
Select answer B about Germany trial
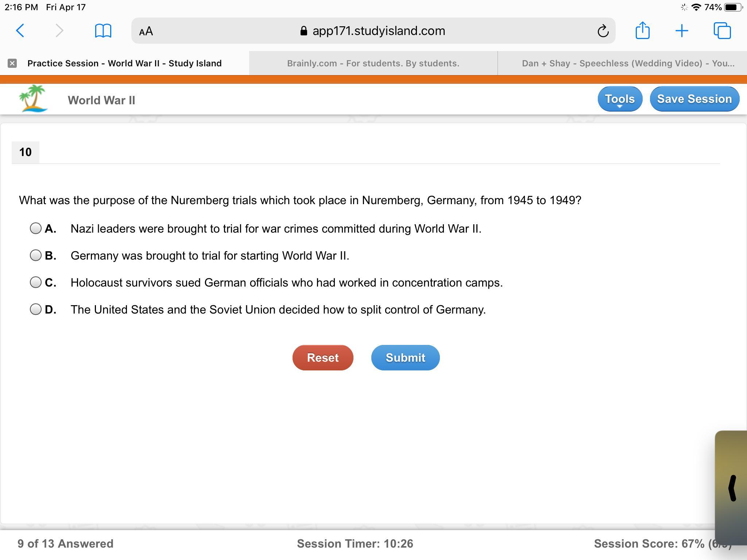36,256
